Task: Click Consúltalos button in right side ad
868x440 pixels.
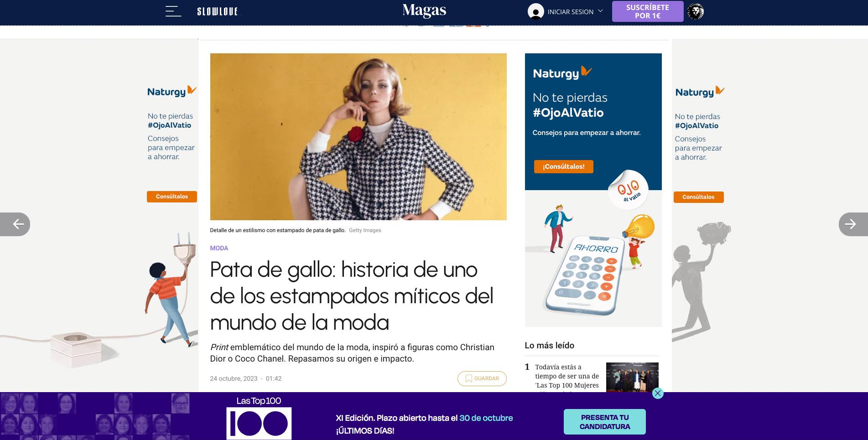Action: (x=698, y=197)
